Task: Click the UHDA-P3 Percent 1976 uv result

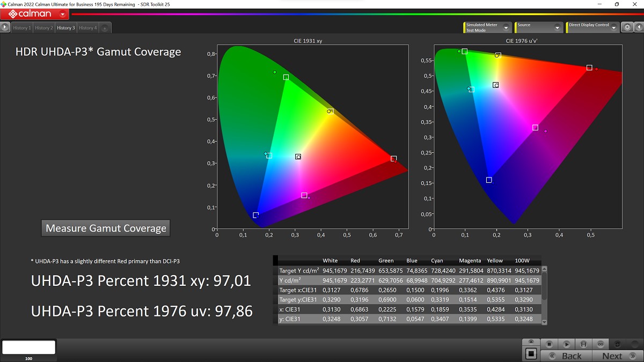Action: tap(142, 311)
